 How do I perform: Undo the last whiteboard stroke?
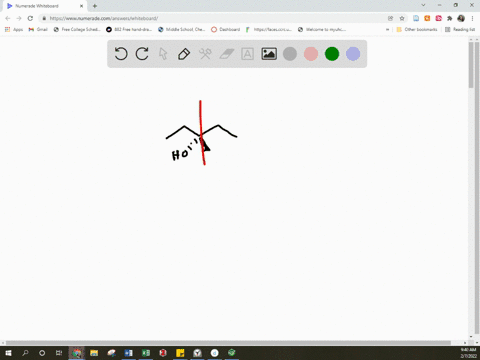coord(121,54)
